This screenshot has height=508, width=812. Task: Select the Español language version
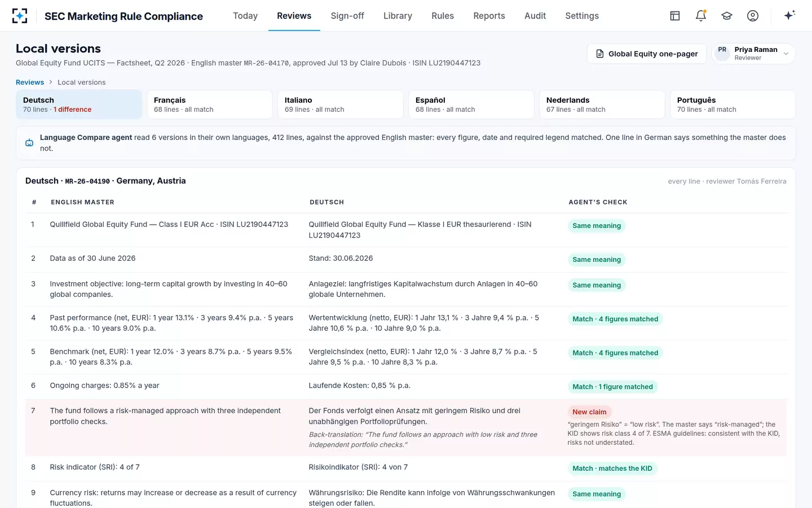click(x=471, y=104)
